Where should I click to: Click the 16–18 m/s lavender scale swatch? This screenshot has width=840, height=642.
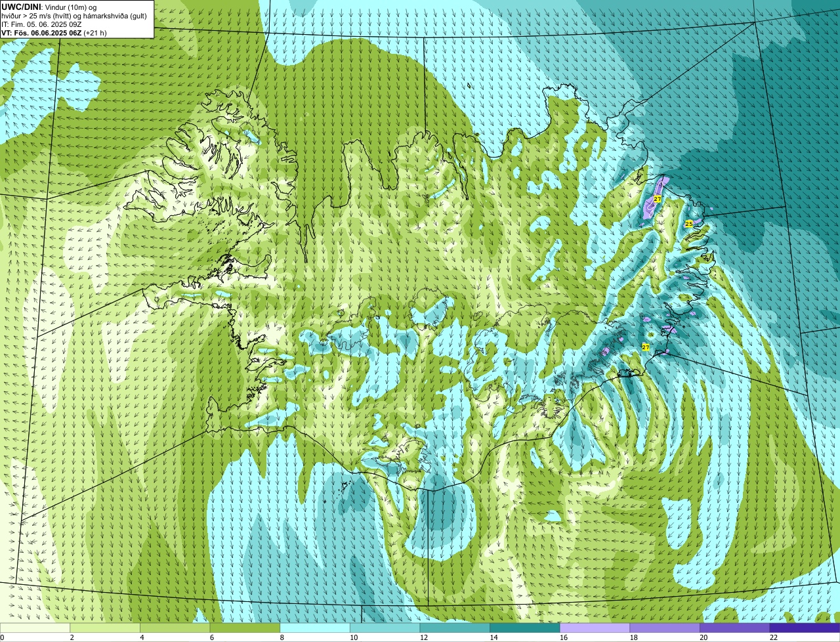(595, 628)
